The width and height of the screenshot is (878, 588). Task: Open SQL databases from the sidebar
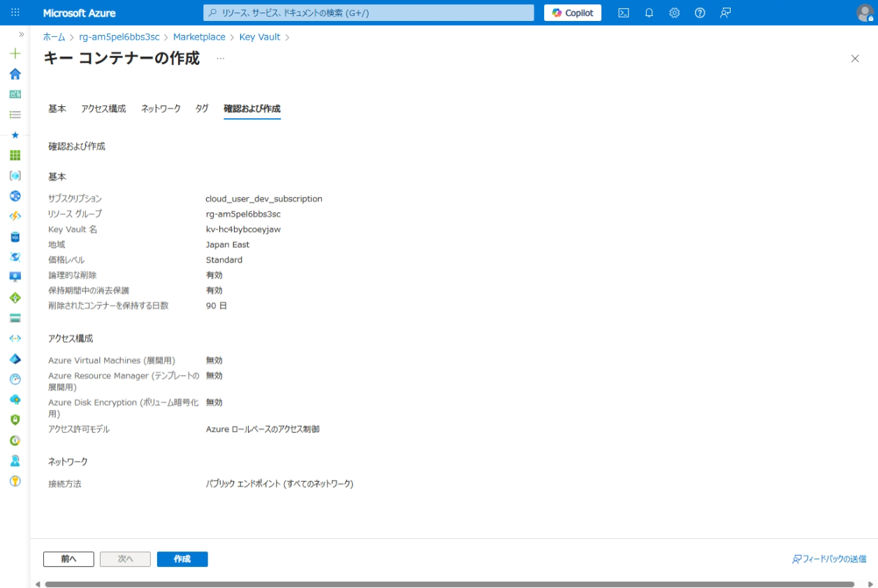[15, 237]
